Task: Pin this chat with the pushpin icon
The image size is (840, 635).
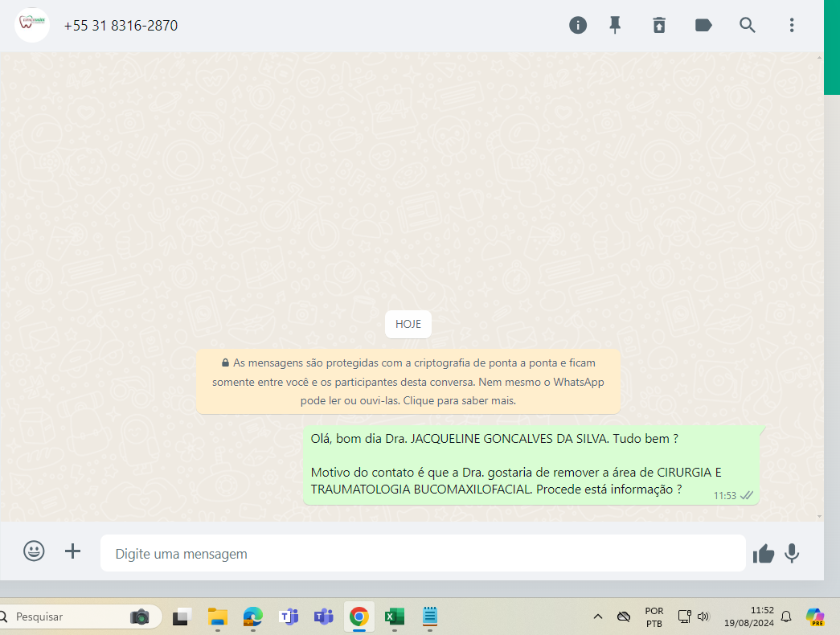Action: [615, 25]
